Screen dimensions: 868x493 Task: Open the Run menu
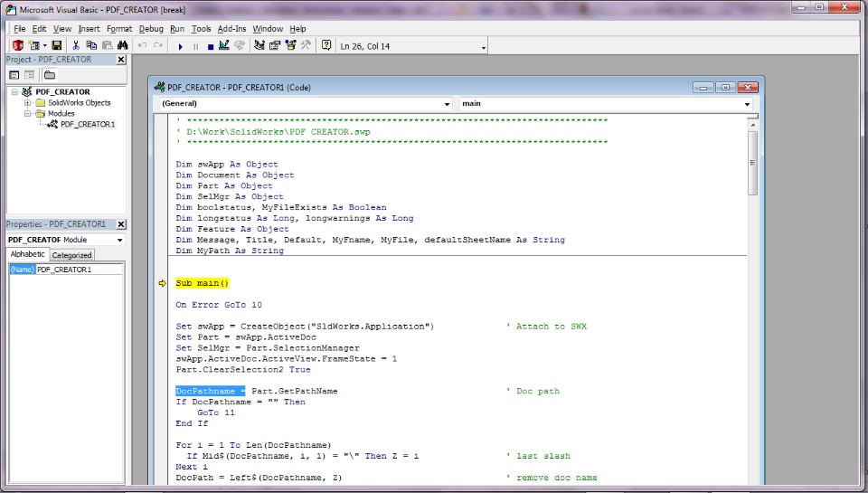[x=177, y=29]
